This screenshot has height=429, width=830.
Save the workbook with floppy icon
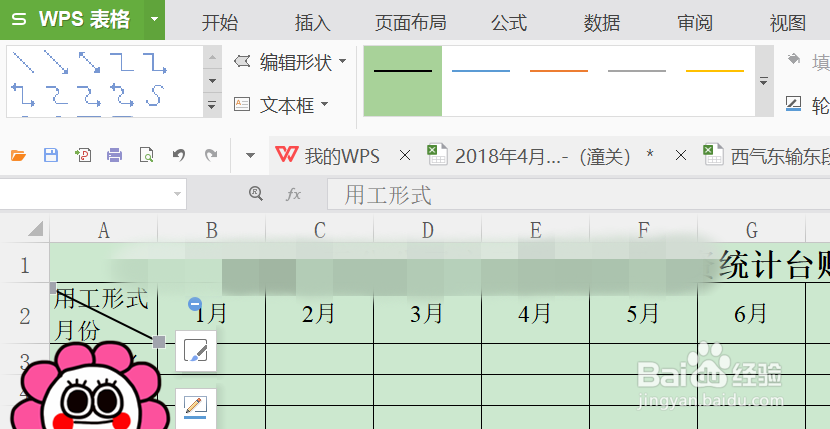(51, 155)
